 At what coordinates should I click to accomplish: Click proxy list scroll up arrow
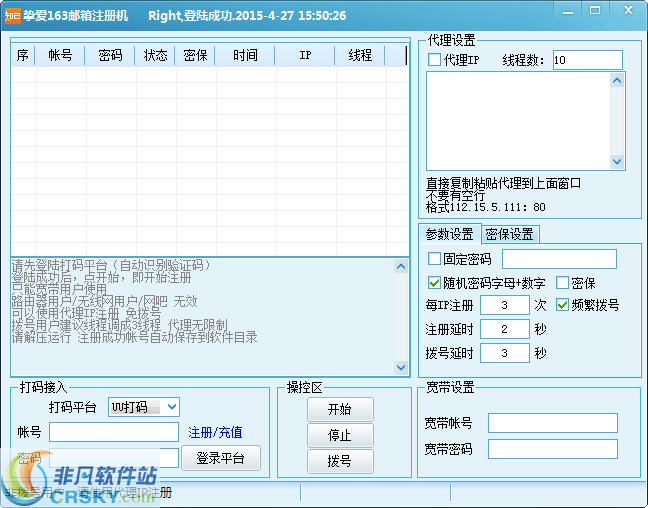pos(617,81)
